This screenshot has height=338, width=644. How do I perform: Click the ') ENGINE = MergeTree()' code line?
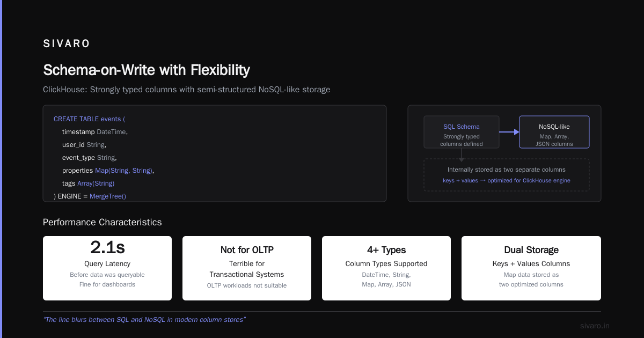point(90,196)
